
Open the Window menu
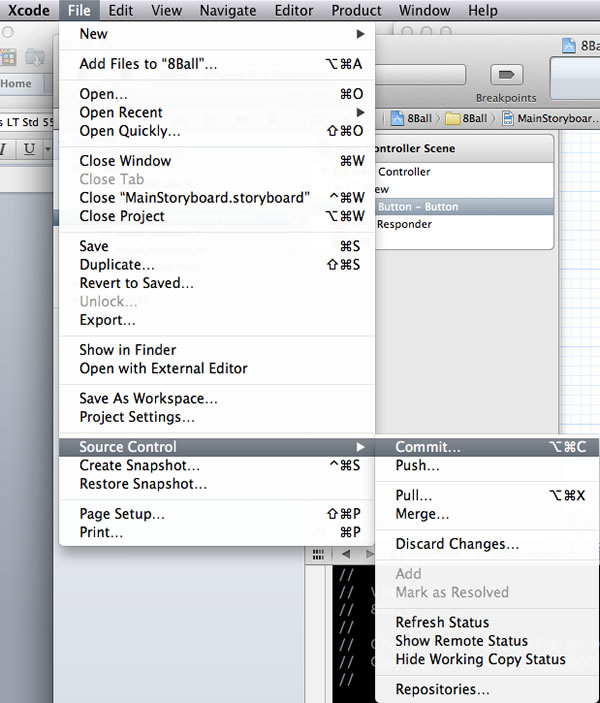[424, 10]
